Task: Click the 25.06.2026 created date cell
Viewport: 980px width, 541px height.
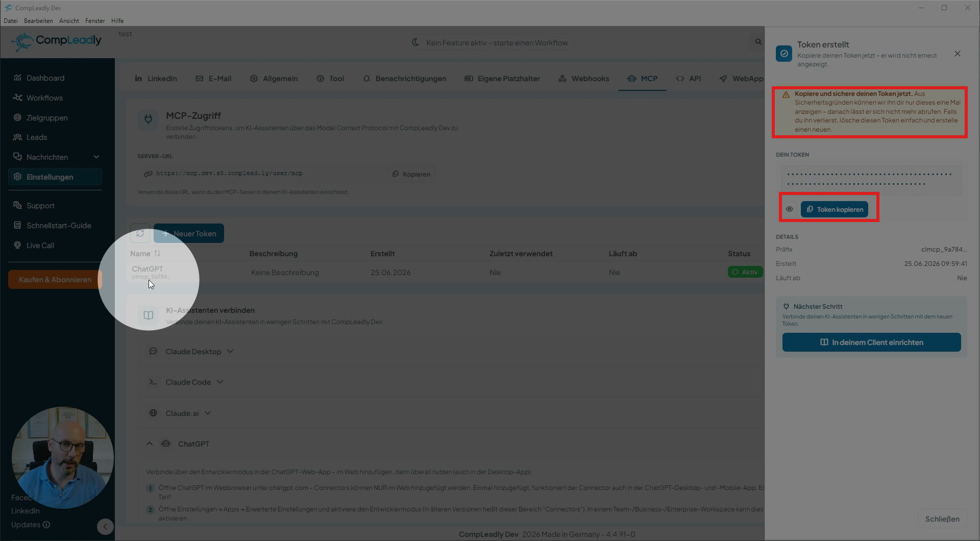Action: (390, 273)
